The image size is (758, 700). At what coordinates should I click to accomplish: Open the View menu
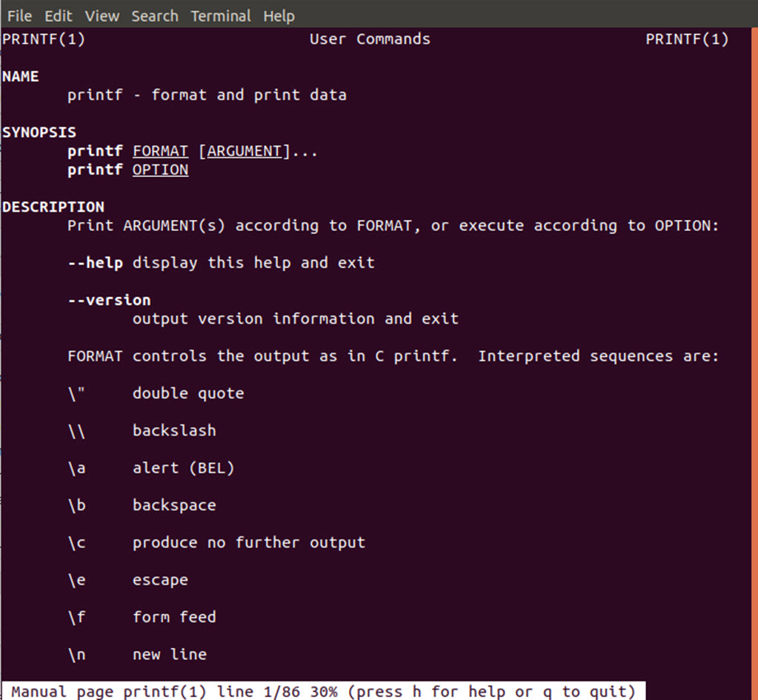pyautogui.click(x=102, y=16)
